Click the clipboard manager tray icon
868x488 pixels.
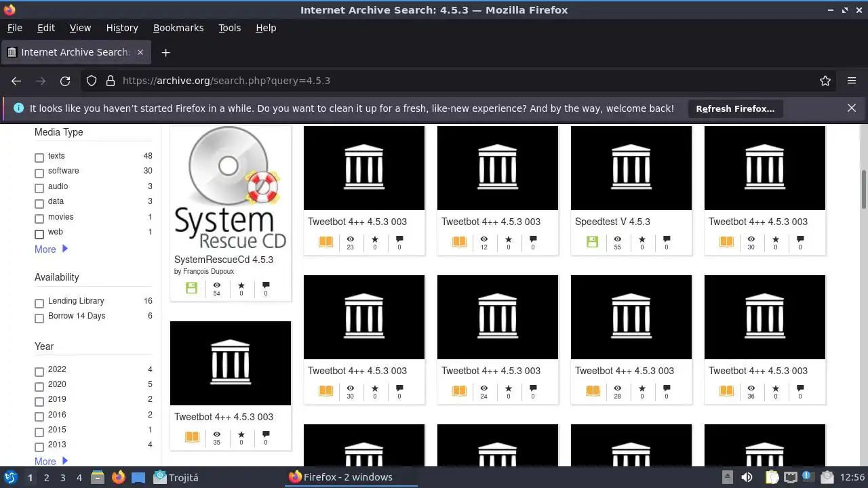772,477
